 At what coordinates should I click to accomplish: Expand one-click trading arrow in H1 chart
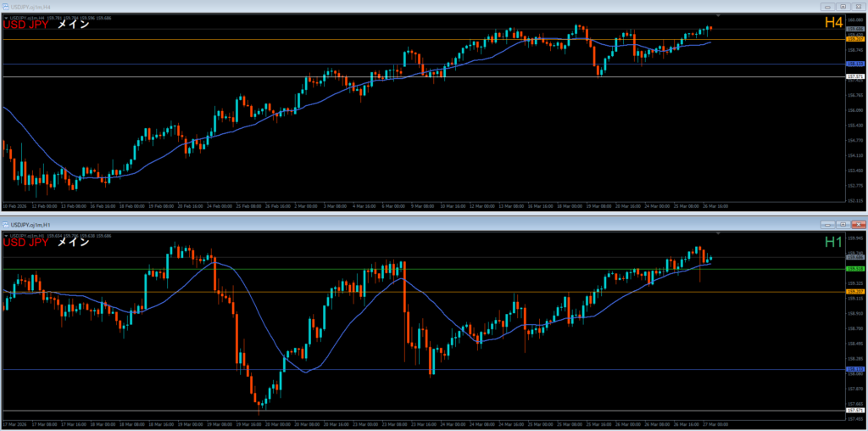coord(6,235)
